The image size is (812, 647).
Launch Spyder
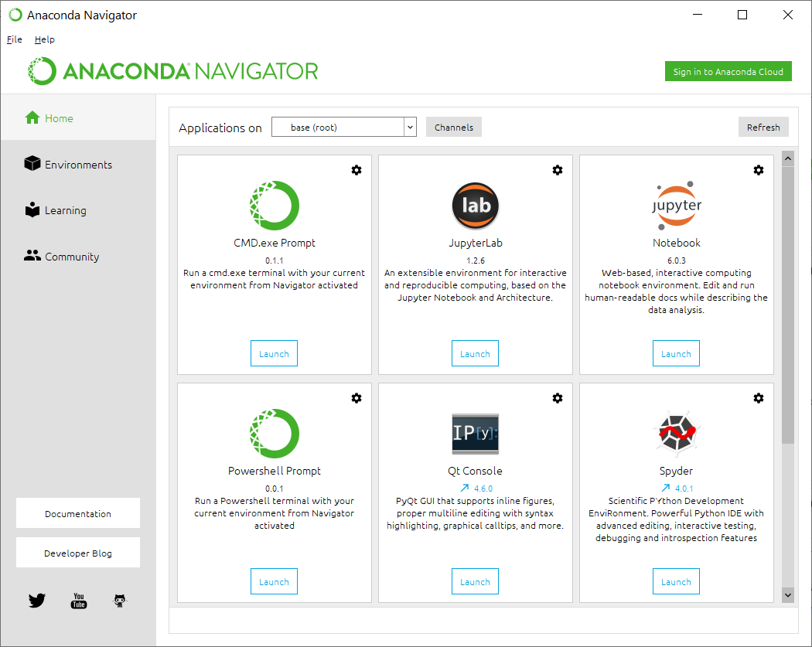[x=677, y=581]
